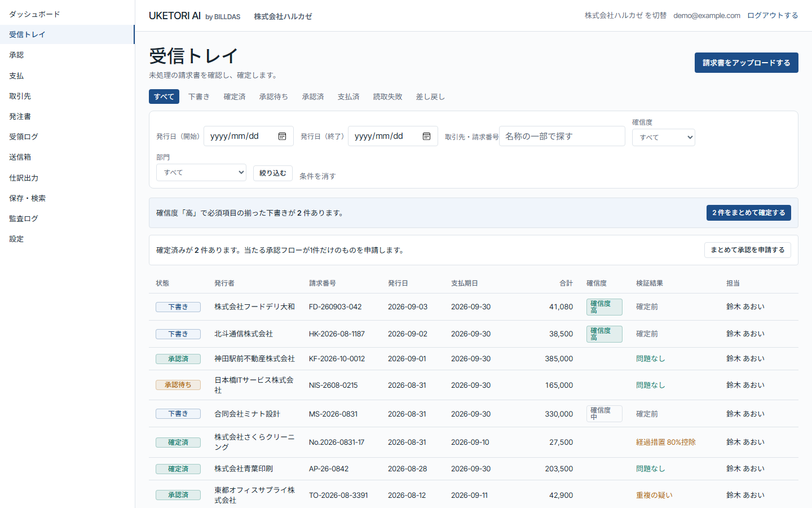Click 確信度 高 badge for 北斗通信

pyautogui.click(x=604, y=334)
